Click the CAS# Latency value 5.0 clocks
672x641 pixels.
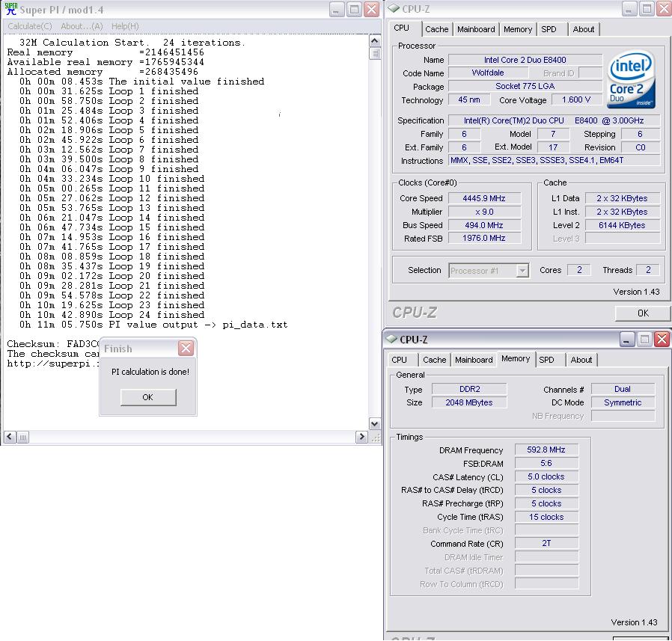tap(546, 476)
